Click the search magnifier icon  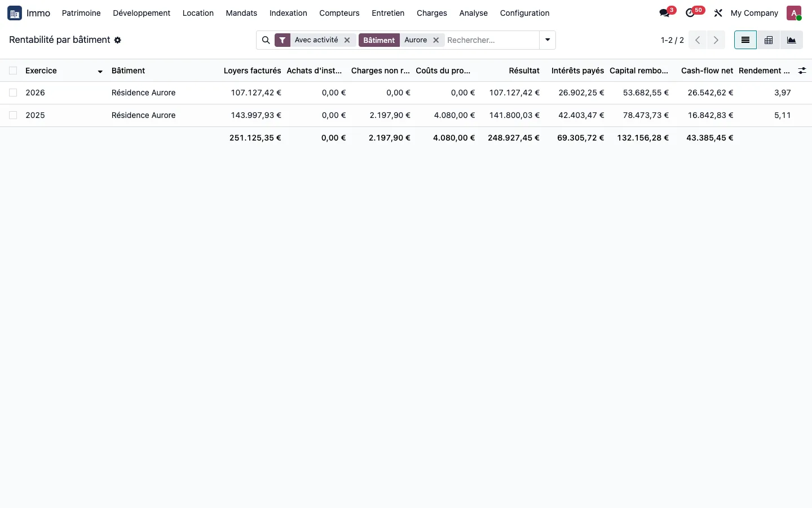pyautogui.click(x=266, y=40)
